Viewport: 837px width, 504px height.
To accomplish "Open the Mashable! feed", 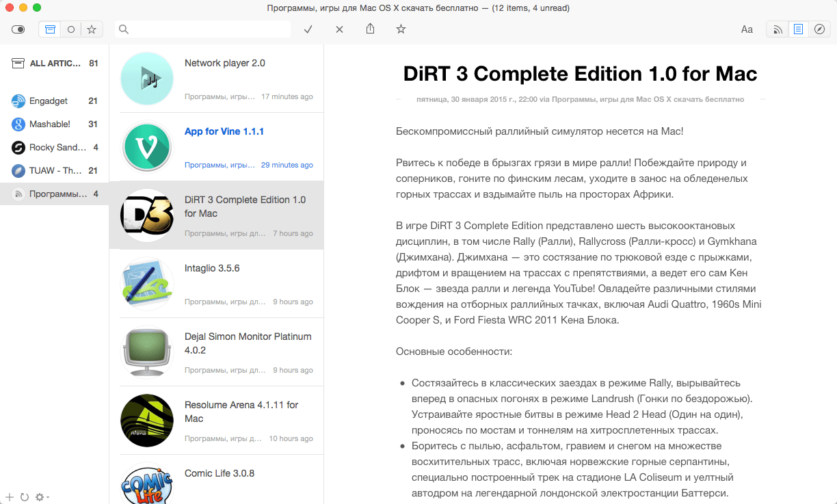I will coord(55,124).
